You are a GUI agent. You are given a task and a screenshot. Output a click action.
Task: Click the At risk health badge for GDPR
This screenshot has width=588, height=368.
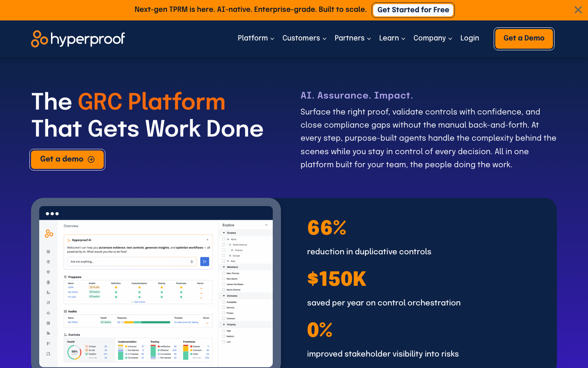click(94, 287)
